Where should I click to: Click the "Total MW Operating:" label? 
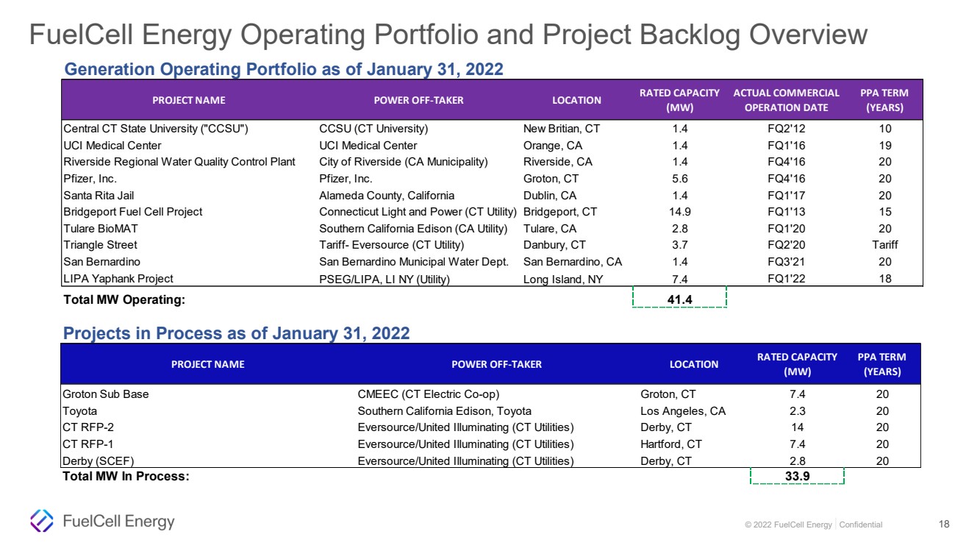point(124,299)
